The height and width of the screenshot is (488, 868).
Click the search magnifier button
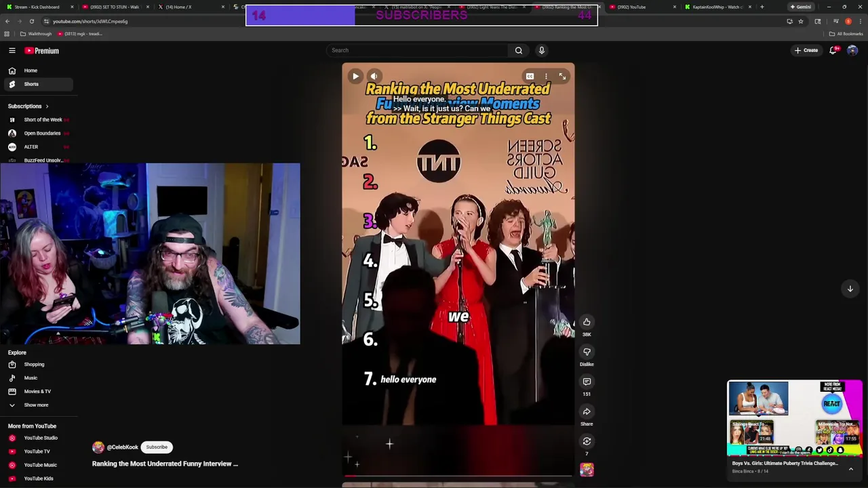pyautogui.click(x=519, y=50)
